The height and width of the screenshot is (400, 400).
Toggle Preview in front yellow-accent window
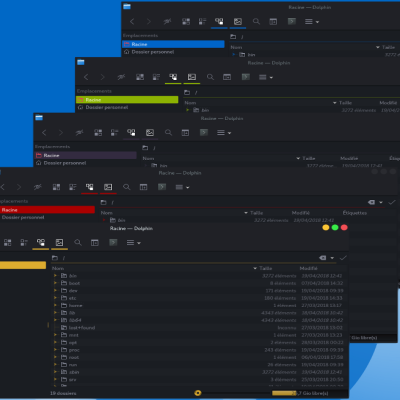pyautogui.click(x=59, y=243)
